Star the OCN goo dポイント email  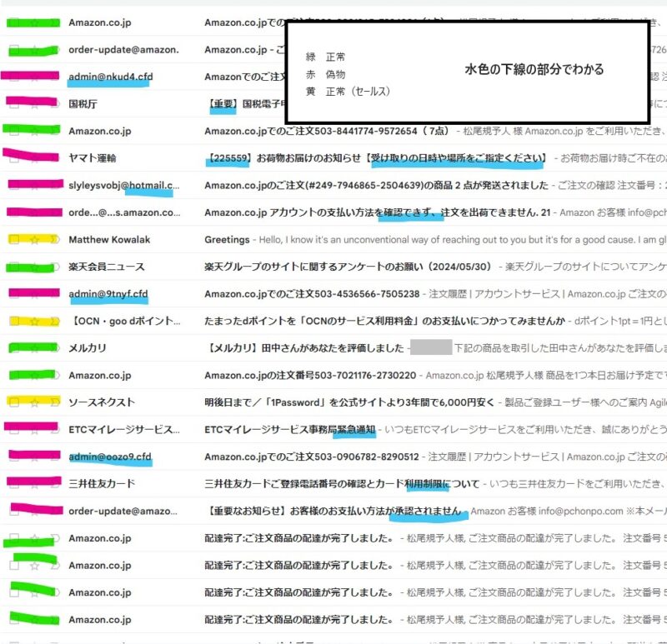pos(34,321)
